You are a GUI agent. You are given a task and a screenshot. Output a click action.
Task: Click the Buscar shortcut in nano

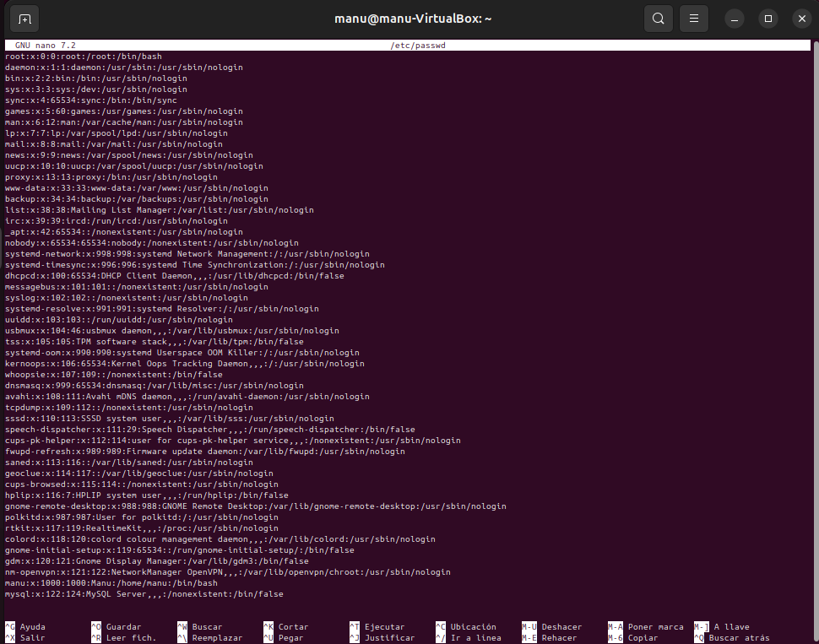tap(207, 627)
